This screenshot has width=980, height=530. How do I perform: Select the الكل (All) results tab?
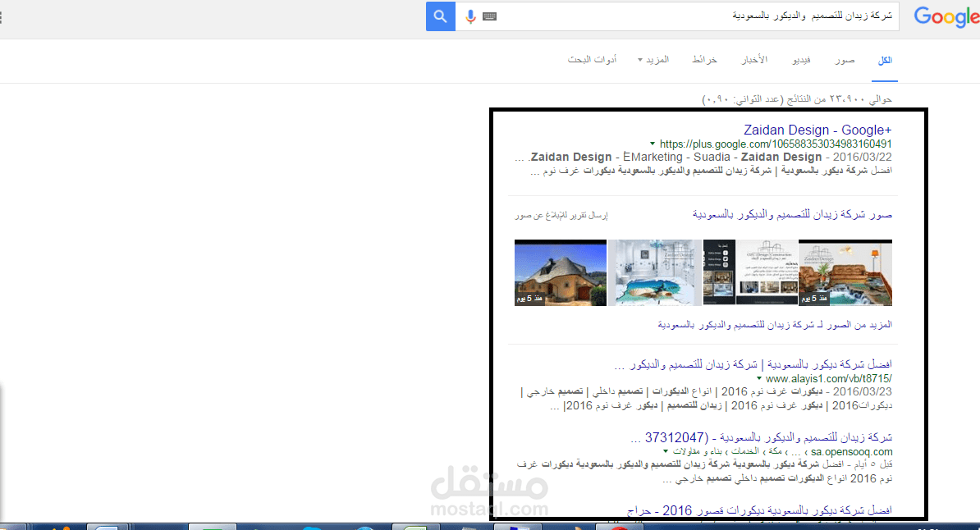(885, 60)
